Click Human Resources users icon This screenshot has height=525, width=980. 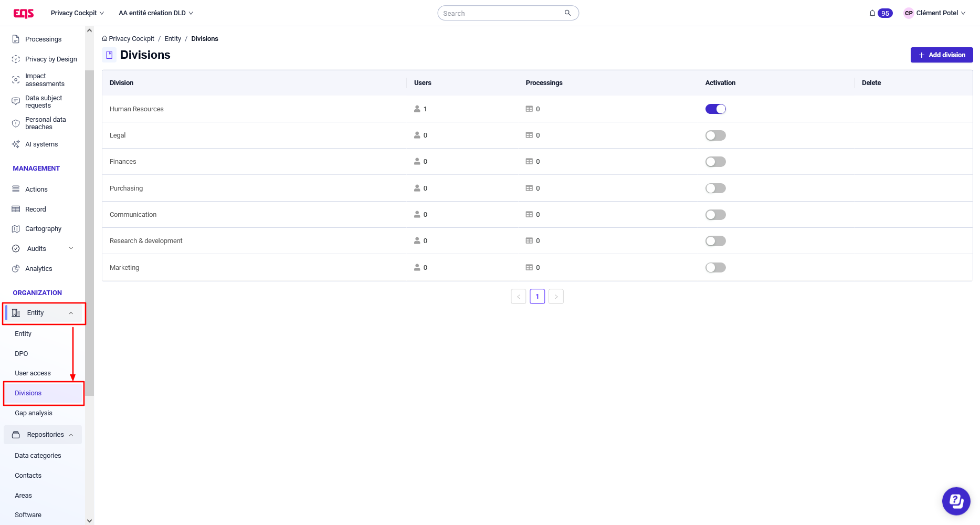(417, 109)
